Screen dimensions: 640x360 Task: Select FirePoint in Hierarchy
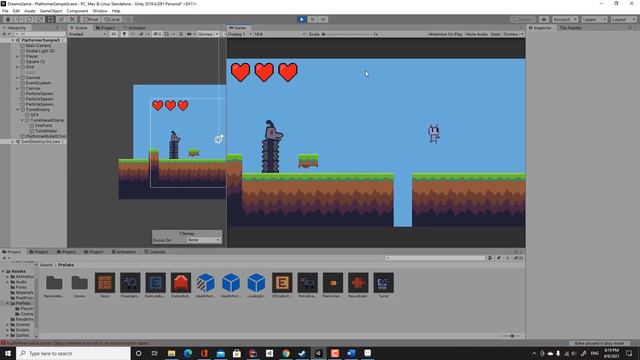[x=43, y=126]
